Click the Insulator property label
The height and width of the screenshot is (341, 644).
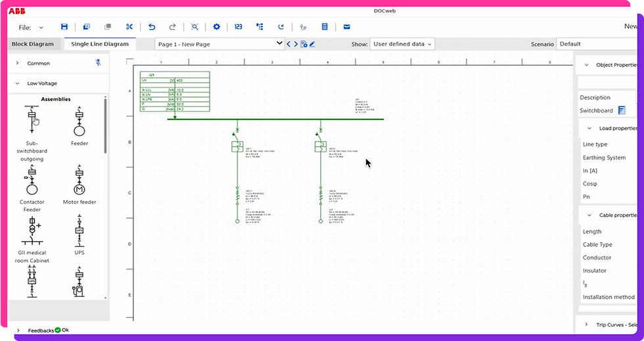point(594,271)
